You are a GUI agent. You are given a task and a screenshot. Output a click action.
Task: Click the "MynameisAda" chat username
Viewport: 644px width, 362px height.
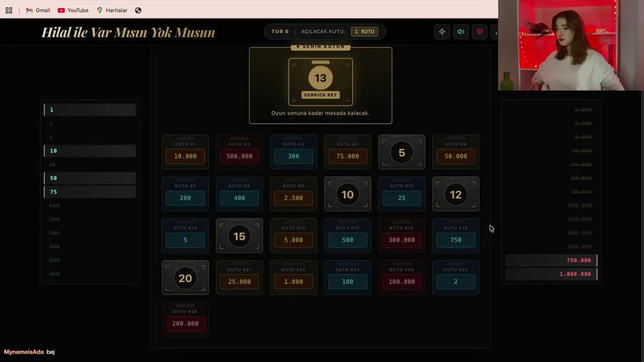point(24,352)
